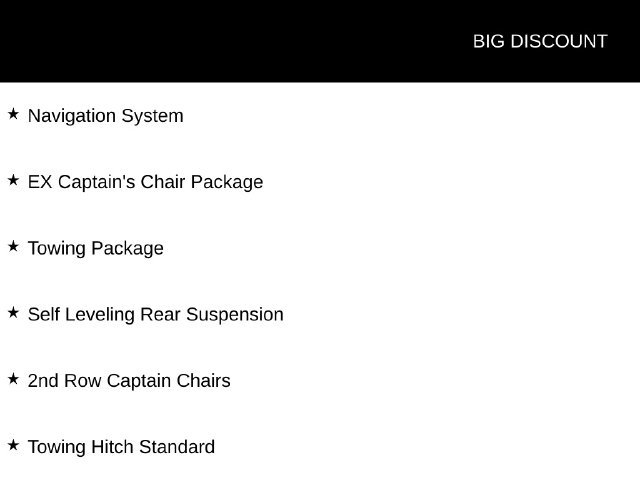Select the star beside 2nd Row Captain Chairs
The image size is (640, 480).
pos(13,379)
